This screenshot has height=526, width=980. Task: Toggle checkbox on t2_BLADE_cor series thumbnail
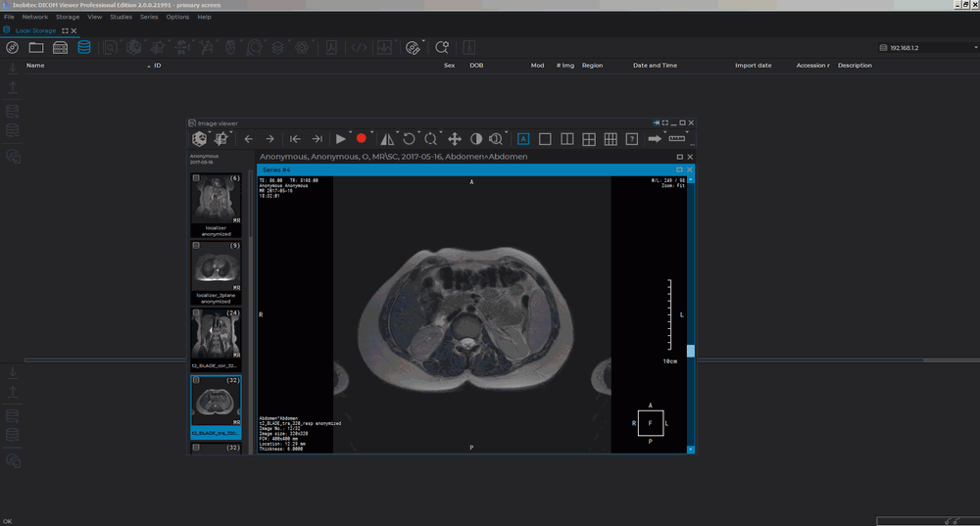(x=196, y=313)
